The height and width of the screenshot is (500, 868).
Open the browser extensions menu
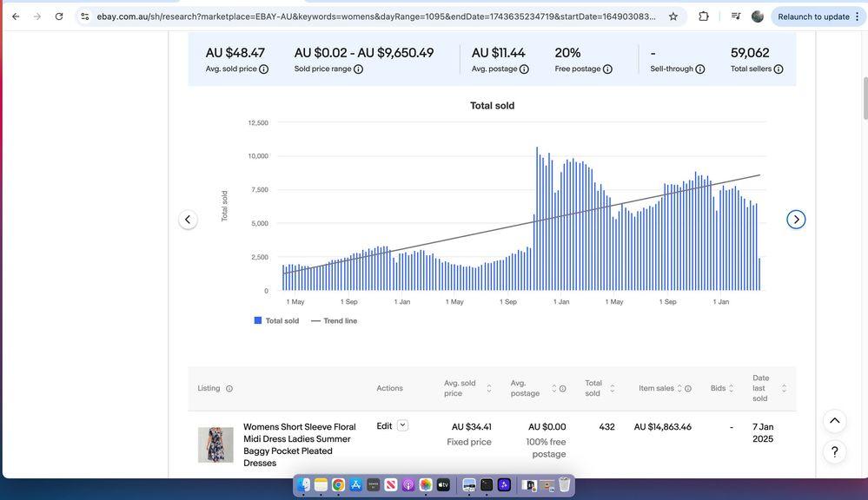704,16
